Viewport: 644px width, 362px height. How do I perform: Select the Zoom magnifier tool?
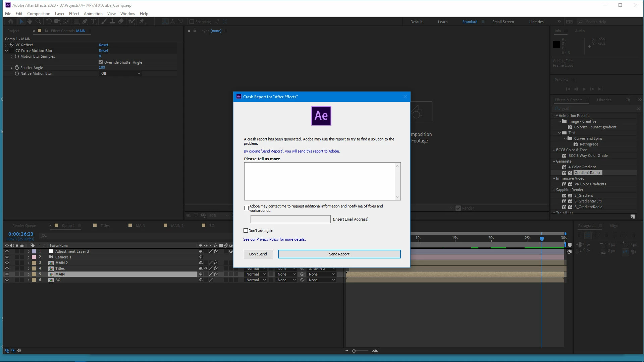tap(38, 21)
